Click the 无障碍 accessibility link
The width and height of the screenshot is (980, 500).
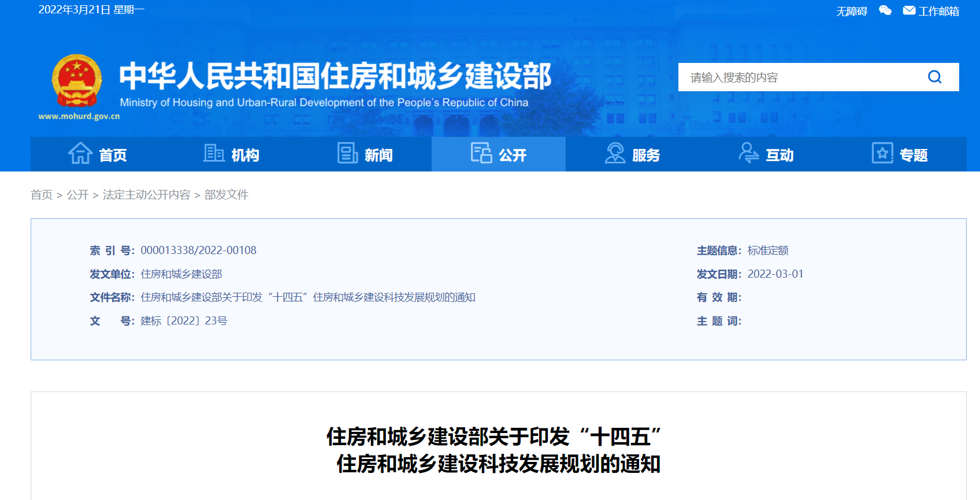pyautogui.click(x=852, y=11)
